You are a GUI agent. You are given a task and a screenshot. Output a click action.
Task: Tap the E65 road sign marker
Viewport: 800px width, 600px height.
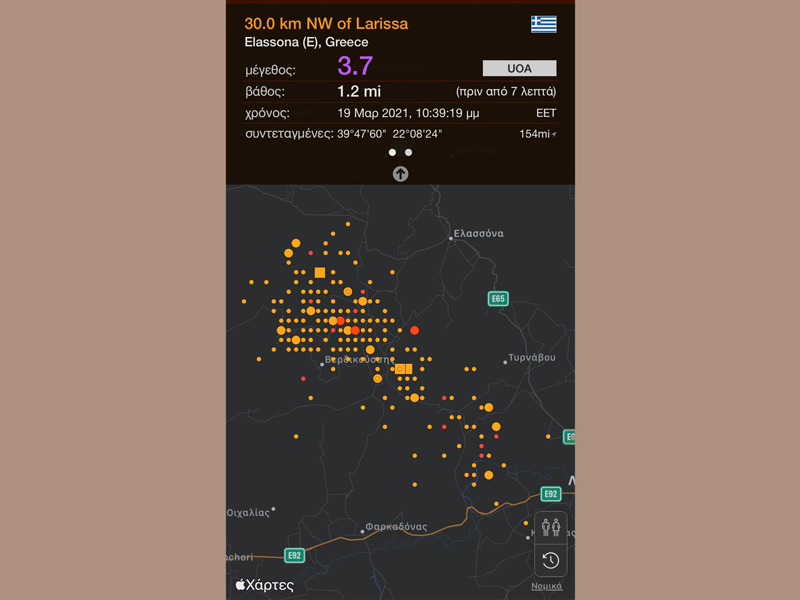(498, 299)
